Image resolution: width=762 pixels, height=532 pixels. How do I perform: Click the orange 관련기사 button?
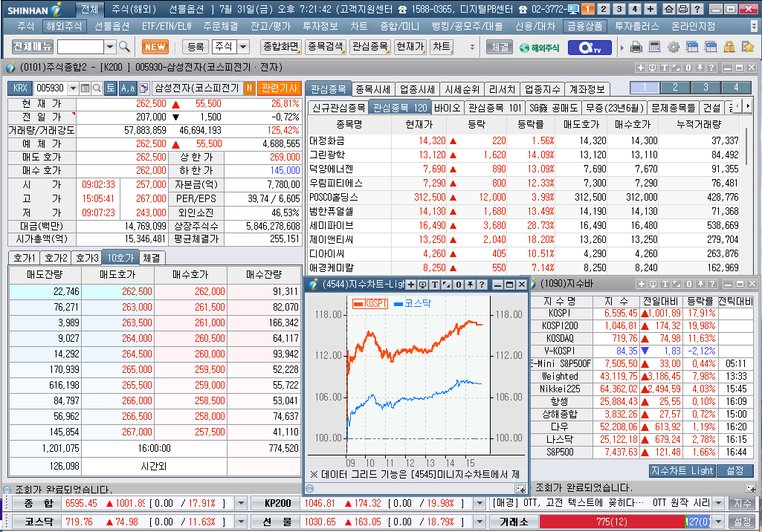point(280,88)
